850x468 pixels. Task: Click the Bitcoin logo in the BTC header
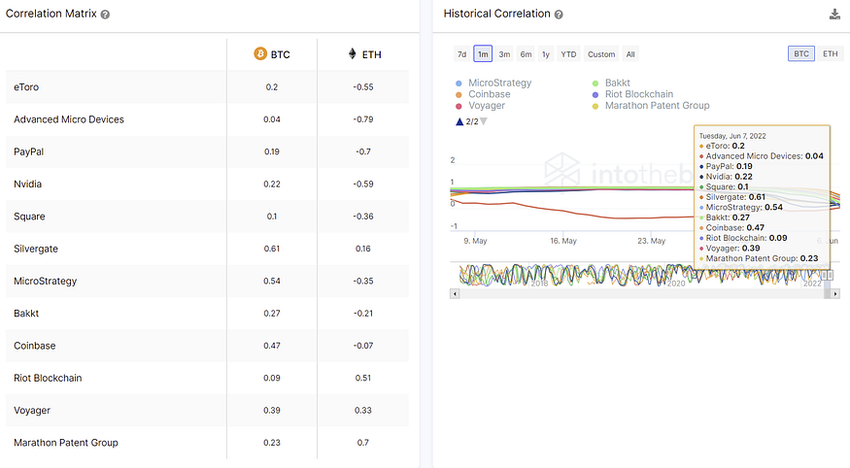260,54
